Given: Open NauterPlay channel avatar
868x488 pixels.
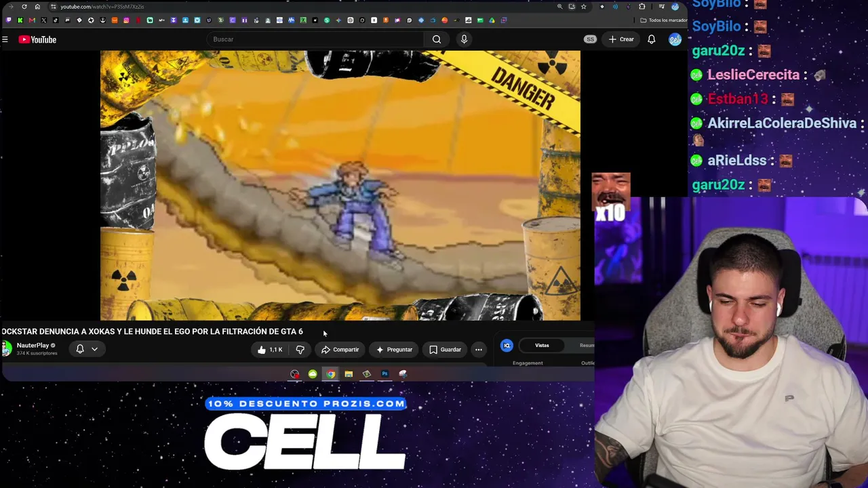Looking at the screenshot, I should [x=6, y=349].
